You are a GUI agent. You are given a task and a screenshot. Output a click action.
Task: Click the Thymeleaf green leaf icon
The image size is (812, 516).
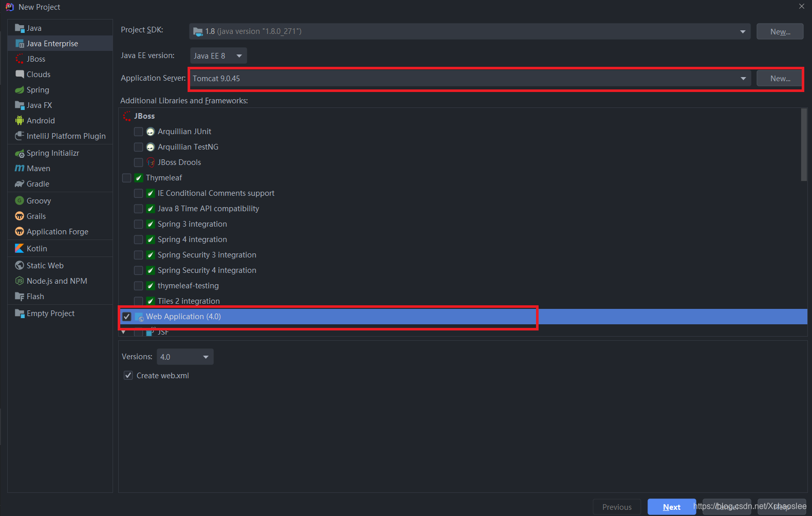(x=139, y=178)
